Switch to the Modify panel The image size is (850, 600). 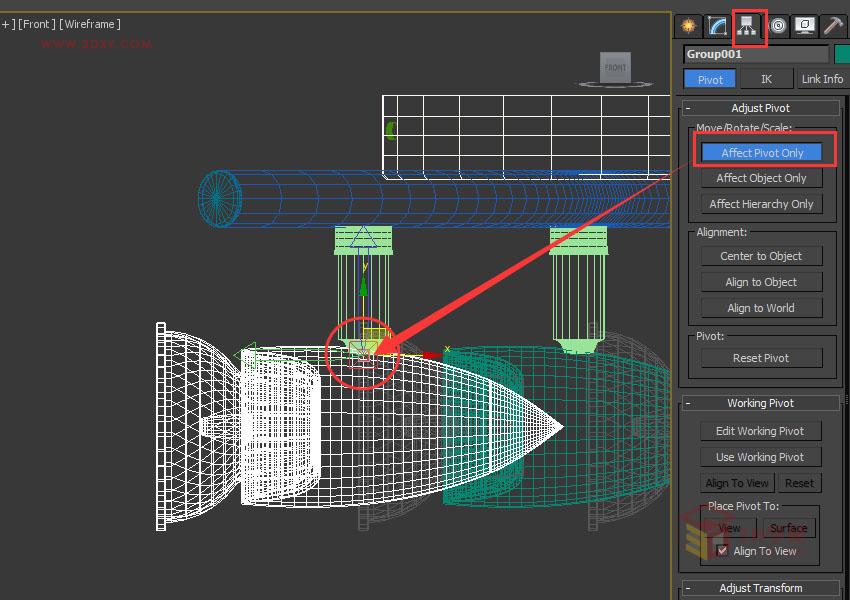(717, 26)
